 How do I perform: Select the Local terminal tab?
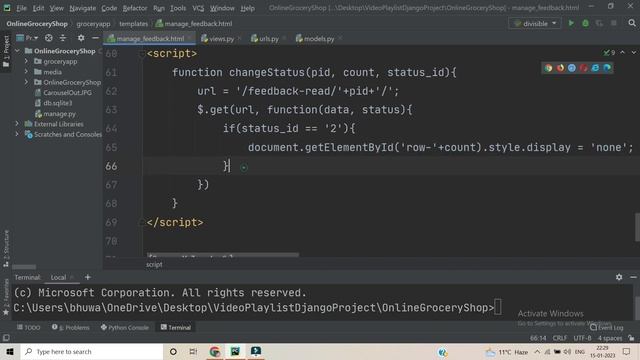(58, 277)
